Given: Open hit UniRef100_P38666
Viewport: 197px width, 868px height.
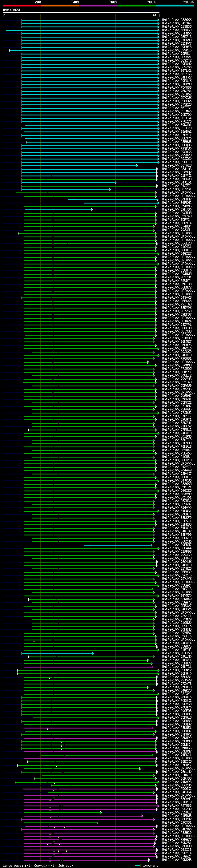Looking at the screenshot, I should pyautogui.click(x=177, y=20).
